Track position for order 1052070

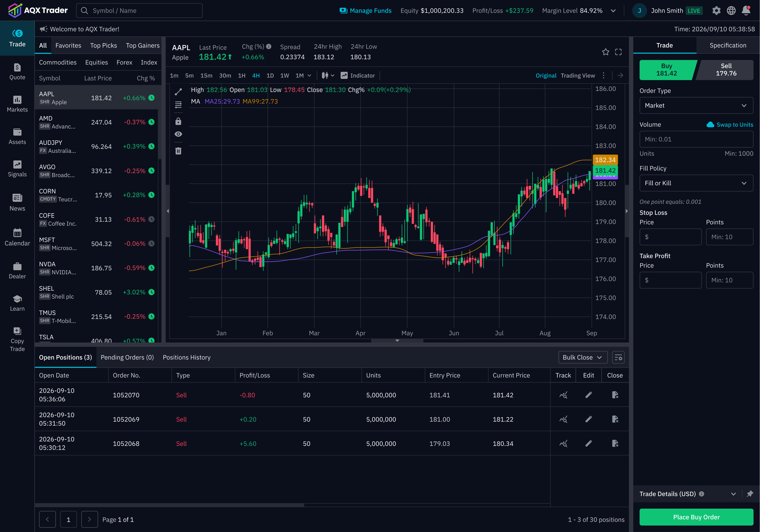(x=563, y=395)
